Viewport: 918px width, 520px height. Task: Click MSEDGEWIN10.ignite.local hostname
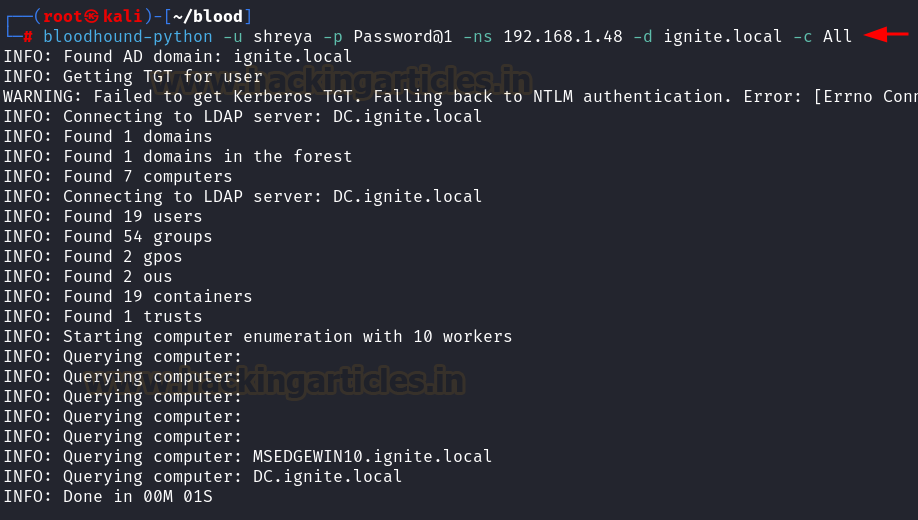click(372, 456)
